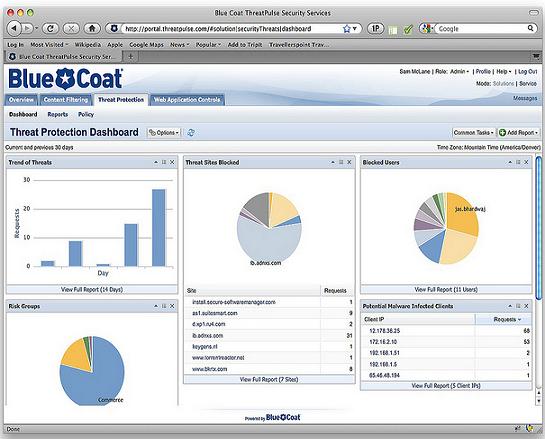This screenshot has height=439, width=545.
Task: Reload page with browser refresh icon
Action: [51, 29]
